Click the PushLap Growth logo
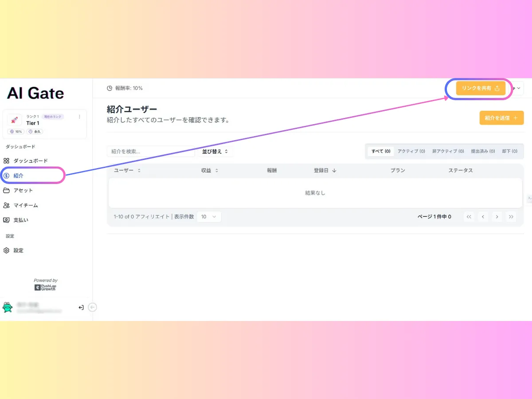Screen dimensions: 532x399 click(x=46, y=288)
